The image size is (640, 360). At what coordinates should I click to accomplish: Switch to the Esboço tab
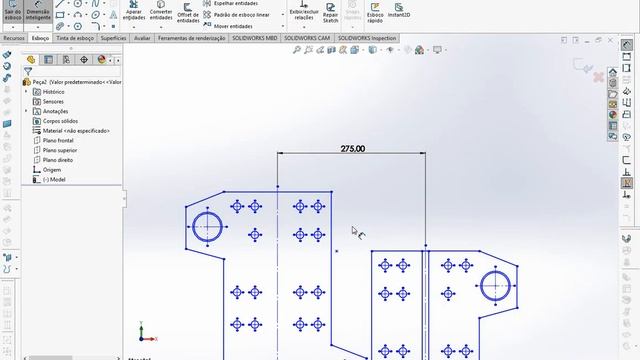click(40, 38)
